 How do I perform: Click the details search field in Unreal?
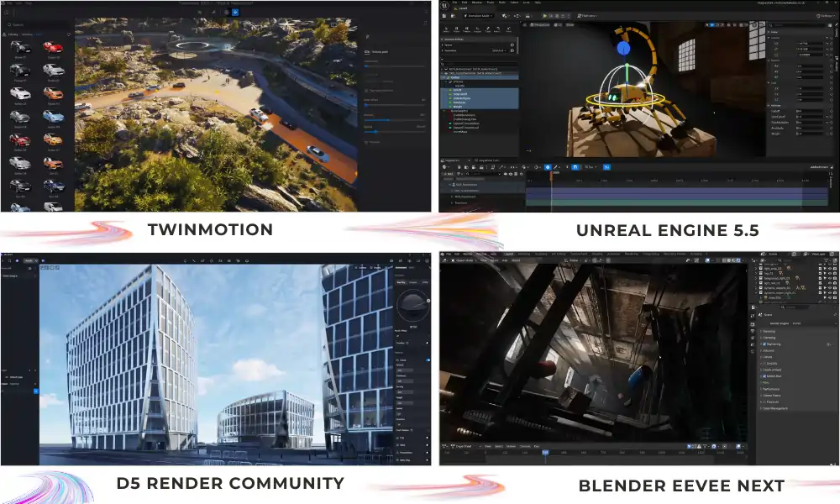[x=797, y=25]
